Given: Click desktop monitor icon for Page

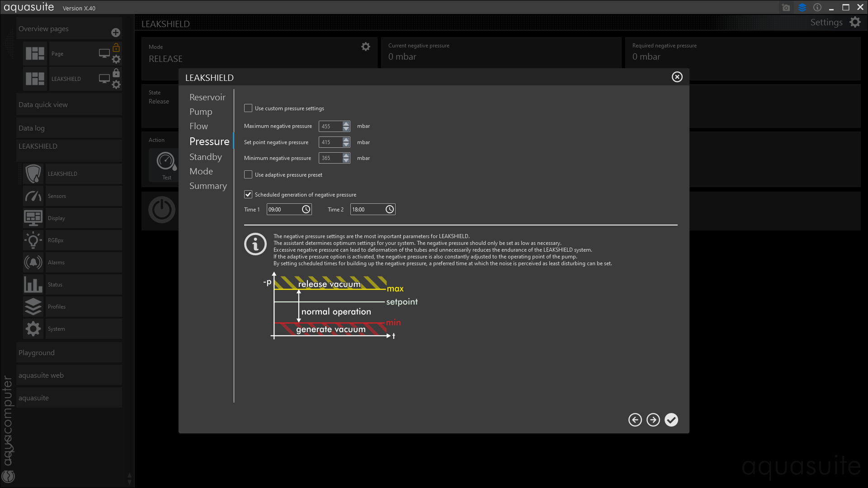Looking at the screenshot, I should tap(104, 54).
